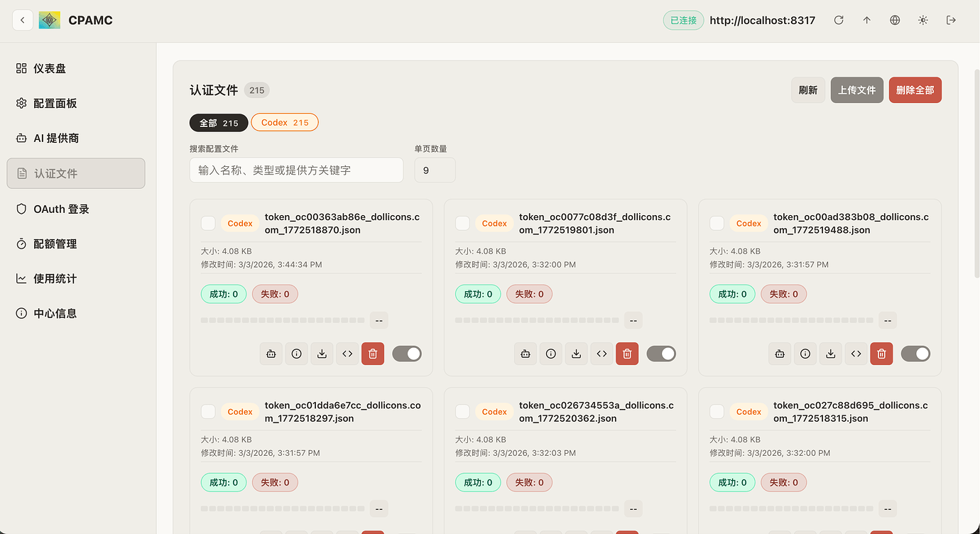Image resolution: width=980 pixels, height=534 pixels.
Task: Open OAuth 登录 in the sidebar
Action: 76,209
